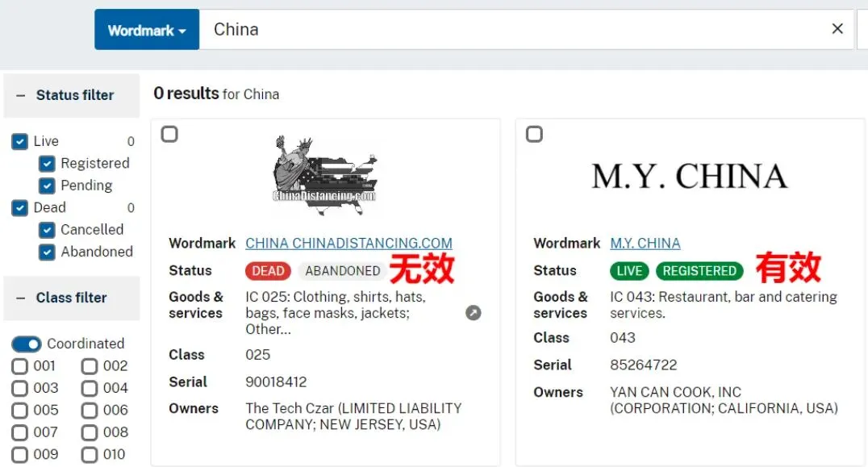Image resolution: width=868 pixels, height=467 pixels.
Task: Uncheck the Live status checkbox
Action: 19,142
